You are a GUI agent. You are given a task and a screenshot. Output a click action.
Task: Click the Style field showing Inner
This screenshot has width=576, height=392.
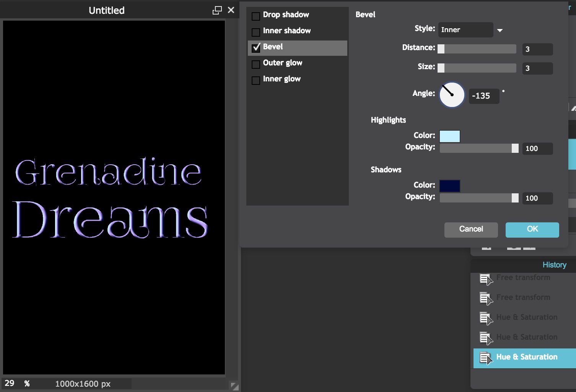tap(465, 30)
